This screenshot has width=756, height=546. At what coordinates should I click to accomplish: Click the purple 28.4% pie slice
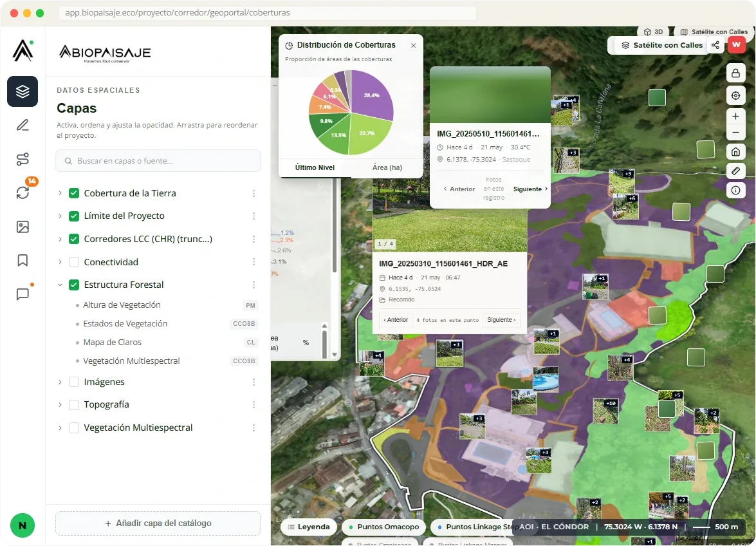coord(372,95)
